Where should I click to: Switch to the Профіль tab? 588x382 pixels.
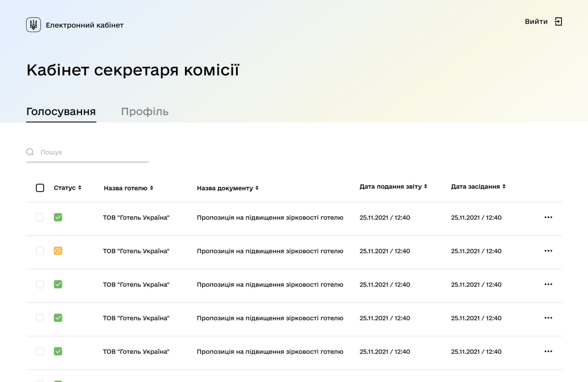point(145,111)
